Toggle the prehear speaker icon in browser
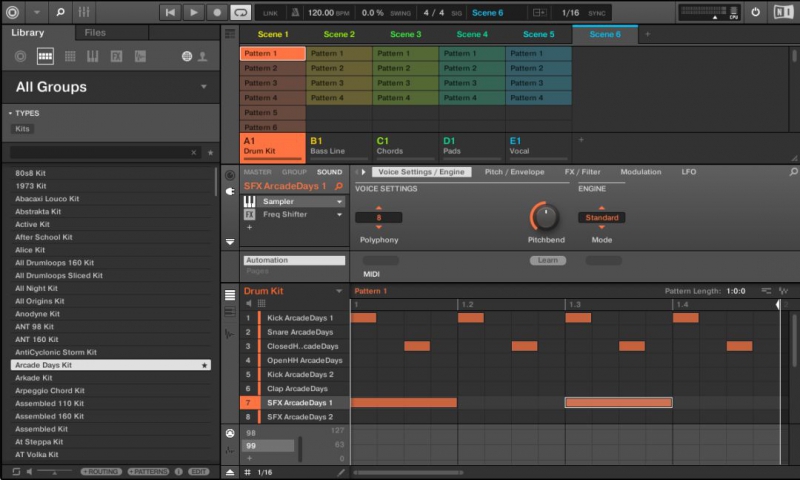 point(29,472)
